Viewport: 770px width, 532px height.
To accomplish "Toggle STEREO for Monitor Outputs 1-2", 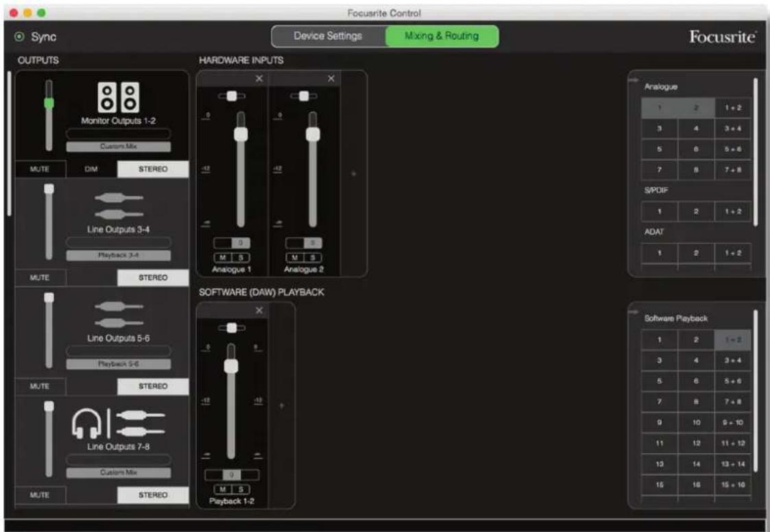I will coord(153,169).
